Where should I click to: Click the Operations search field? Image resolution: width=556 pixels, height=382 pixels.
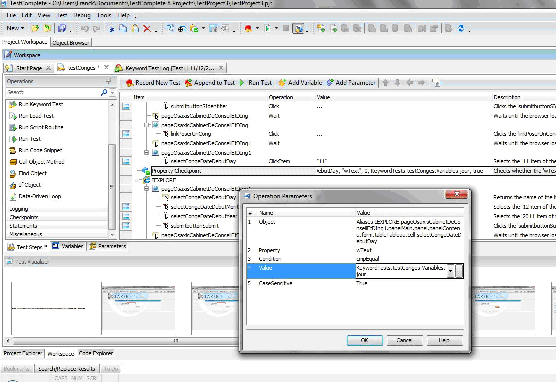click(x=53, y=92)
